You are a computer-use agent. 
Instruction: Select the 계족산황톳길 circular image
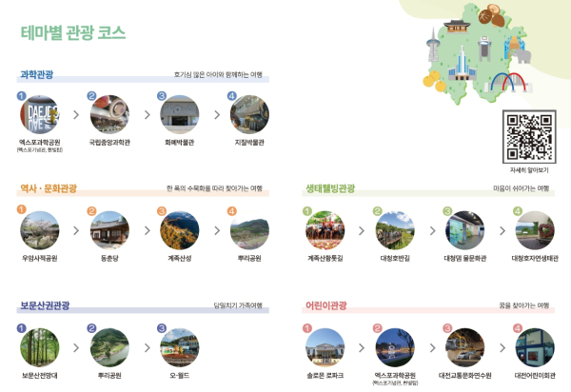click(325, 231)
